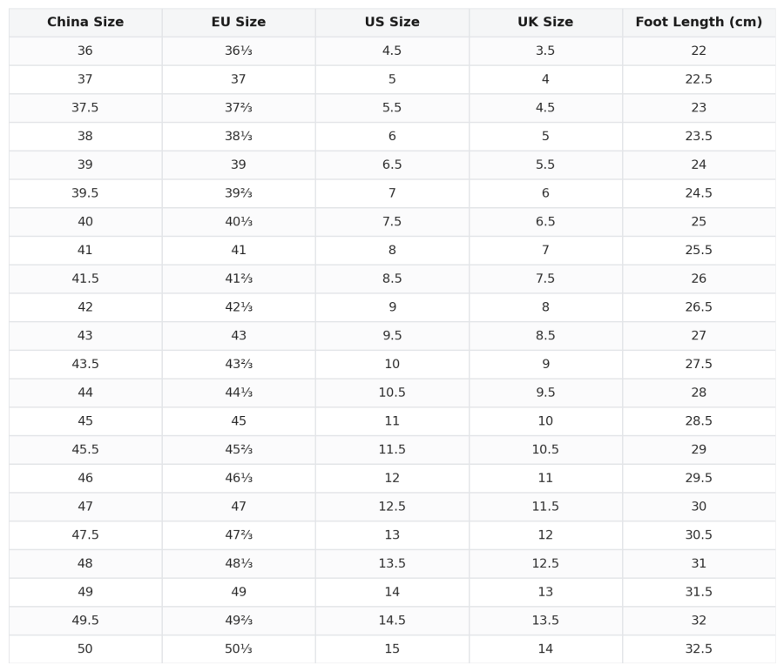The height and width of the screenshot is (672, 784).
Task: Click US Size value 14.5
Action: [392, 620]
